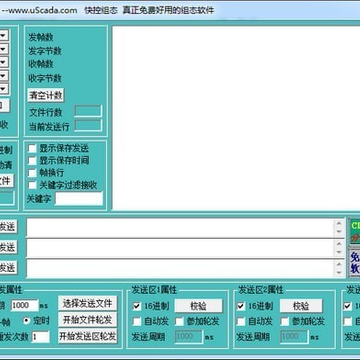This screenshot has height=360, width=360.
Task: Select the 定时 radio button
Action: [x=26, y=321]
